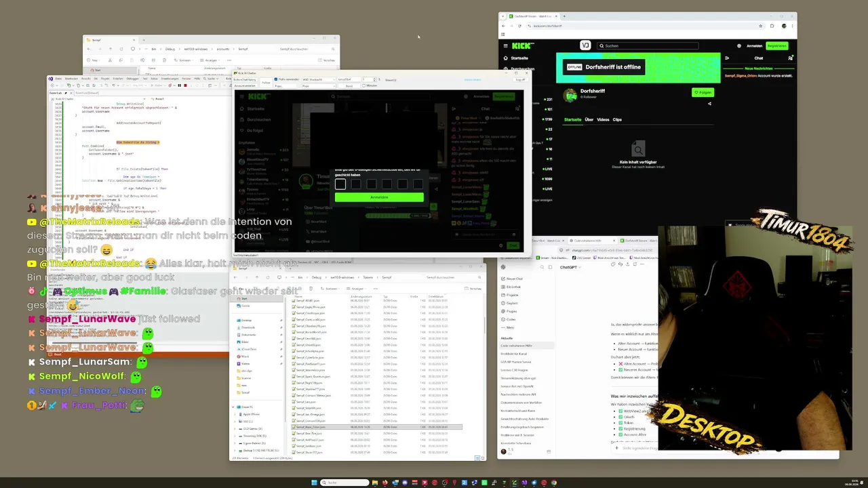Expand the Dieser PC tree node
The image size is (868, 488).
[x=235, y=407]
